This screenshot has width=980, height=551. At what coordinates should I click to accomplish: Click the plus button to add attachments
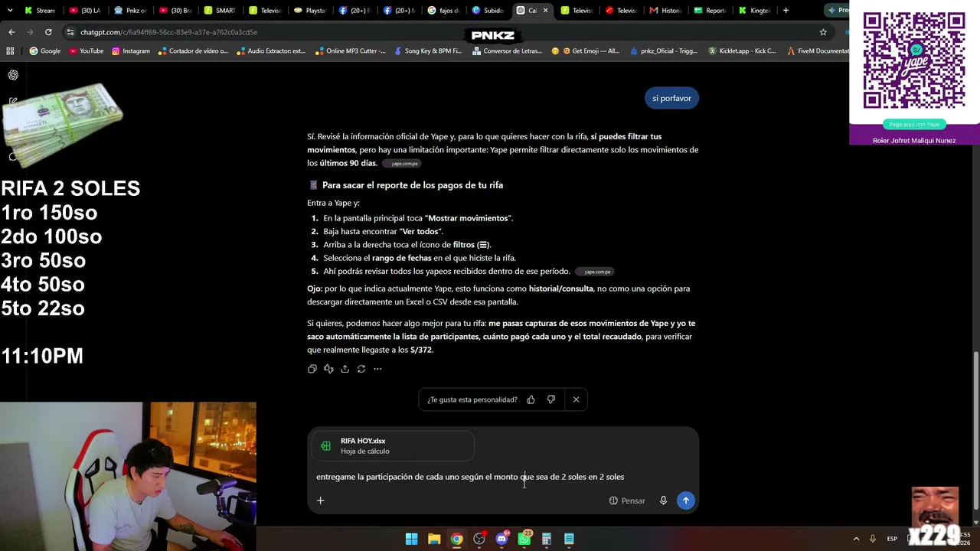point(321,500)
